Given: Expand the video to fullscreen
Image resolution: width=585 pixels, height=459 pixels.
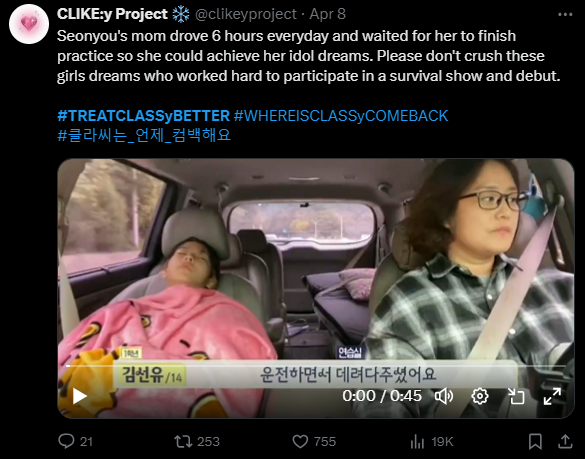Looking at the screenshot, I should click(552, 396).
